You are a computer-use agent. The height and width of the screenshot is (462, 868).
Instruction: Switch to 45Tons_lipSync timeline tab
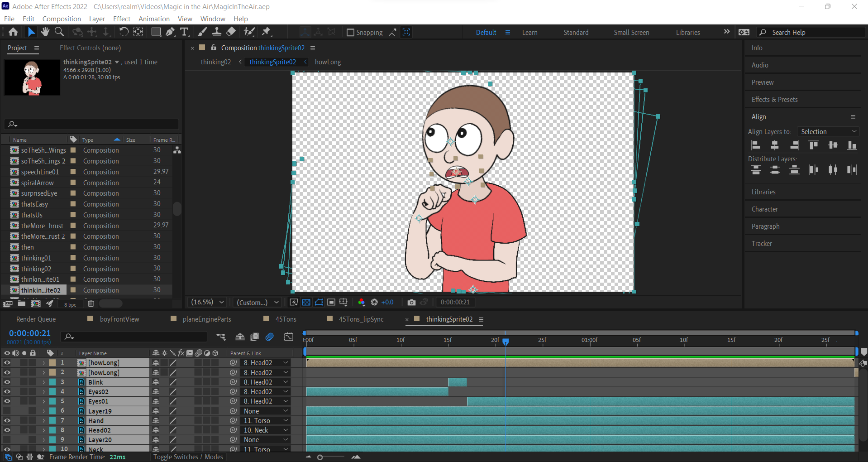(x=361, y=319)
